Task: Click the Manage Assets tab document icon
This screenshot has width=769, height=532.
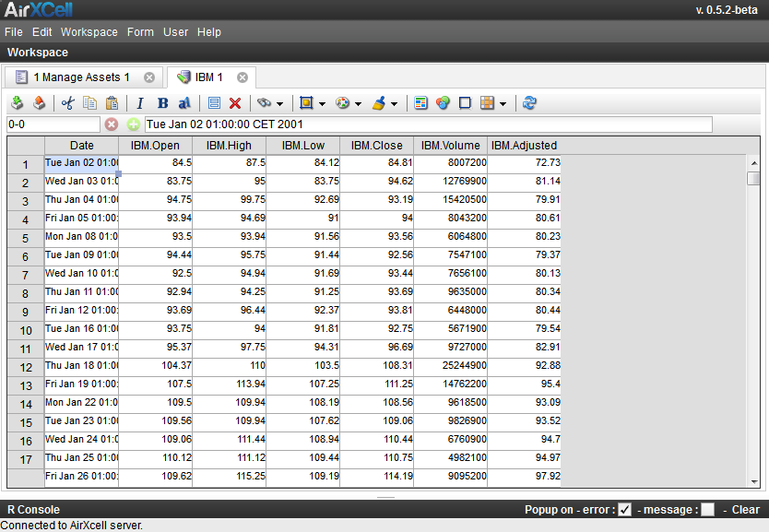Action: tap(21, 77)
